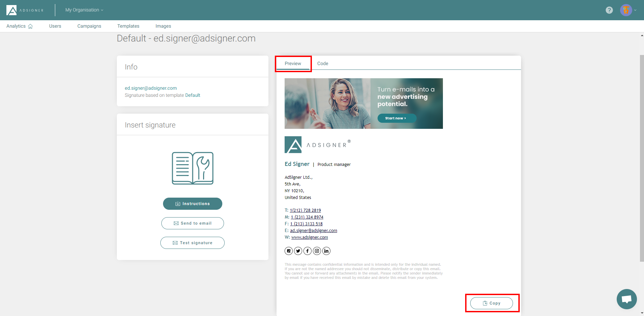Open the live chat bubble icon
Image resolution: width=644 pixels, height=316 pixels.
[x=626, y=299]
